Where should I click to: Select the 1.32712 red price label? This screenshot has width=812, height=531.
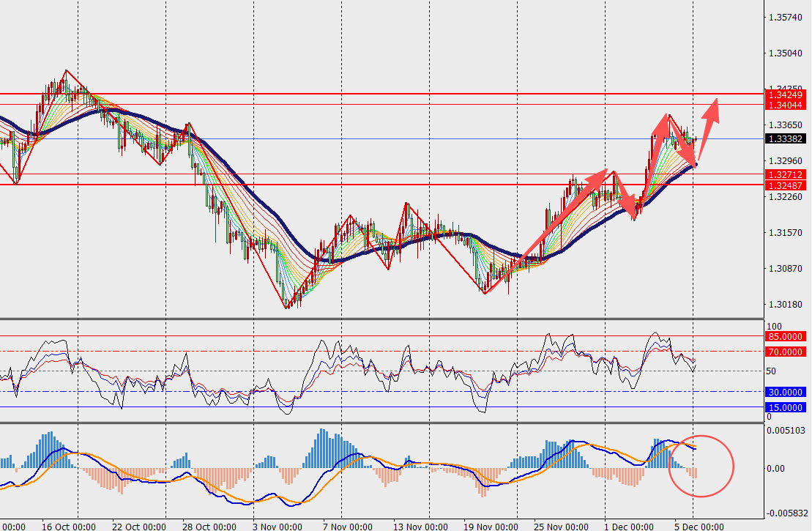point(786,174)
